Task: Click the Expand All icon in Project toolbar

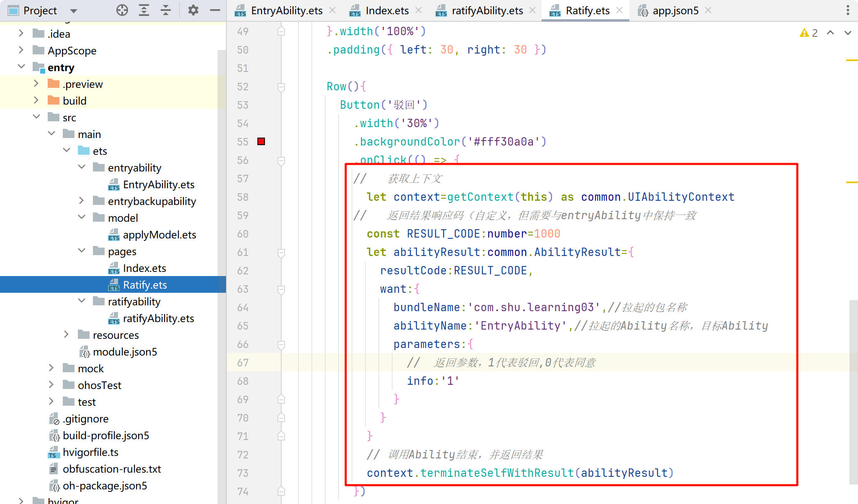Action: tap(144, 10)
